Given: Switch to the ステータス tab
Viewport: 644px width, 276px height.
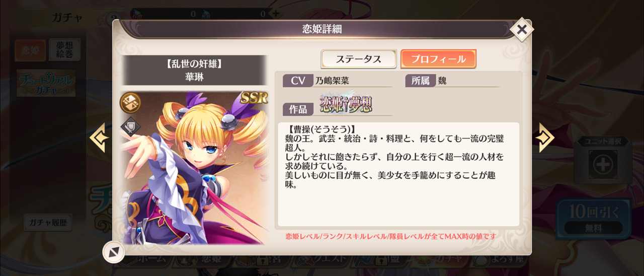Looking at the screenshot, I should click(359, 59).
